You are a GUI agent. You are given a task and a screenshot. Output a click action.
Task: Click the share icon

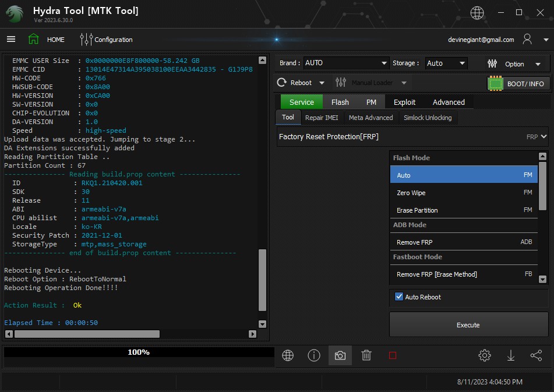(x=537, y=355)
